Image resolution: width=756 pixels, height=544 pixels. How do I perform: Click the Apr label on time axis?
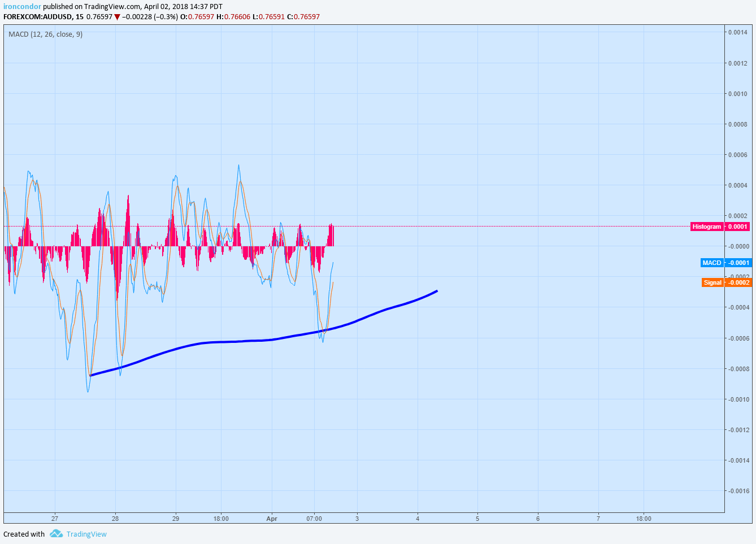click(272, 519)
